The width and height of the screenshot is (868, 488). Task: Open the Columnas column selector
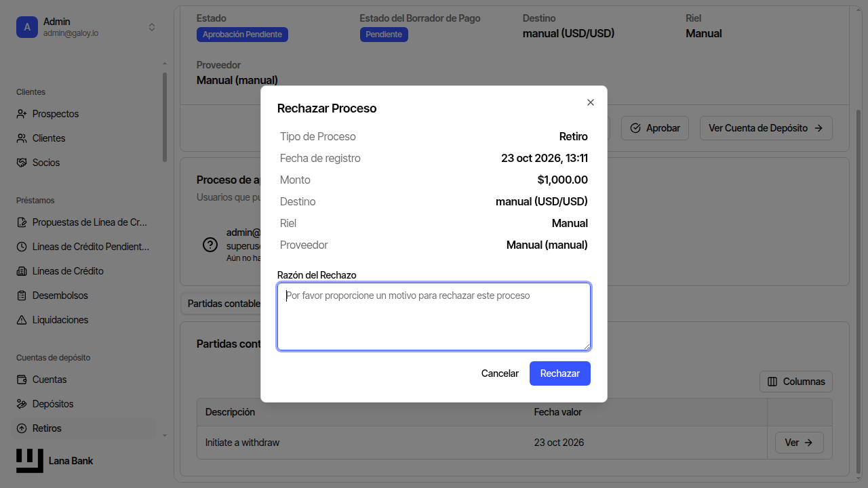pyautogui.click(x=796, y=382)
